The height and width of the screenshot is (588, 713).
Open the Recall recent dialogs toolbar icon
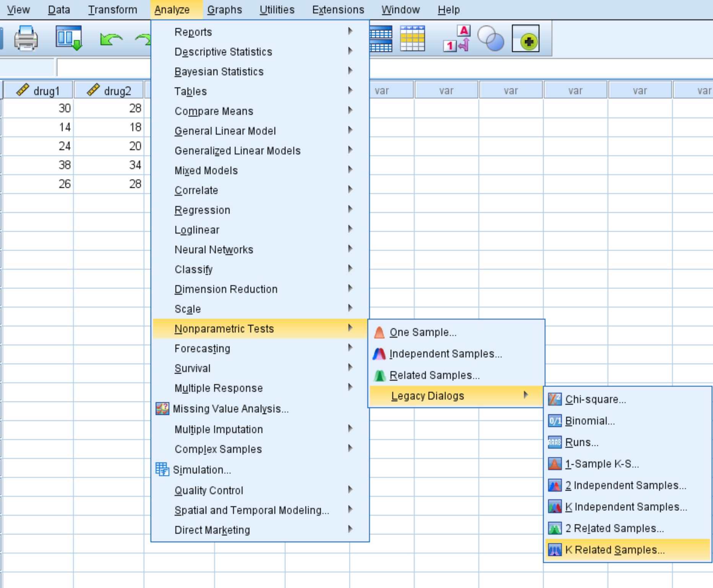[69, 38]
